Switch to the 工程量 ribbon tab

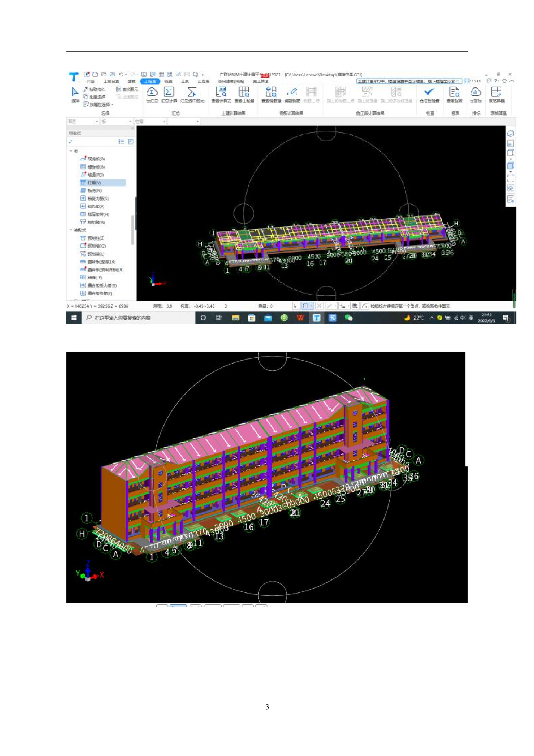click(x=150, y=81)
